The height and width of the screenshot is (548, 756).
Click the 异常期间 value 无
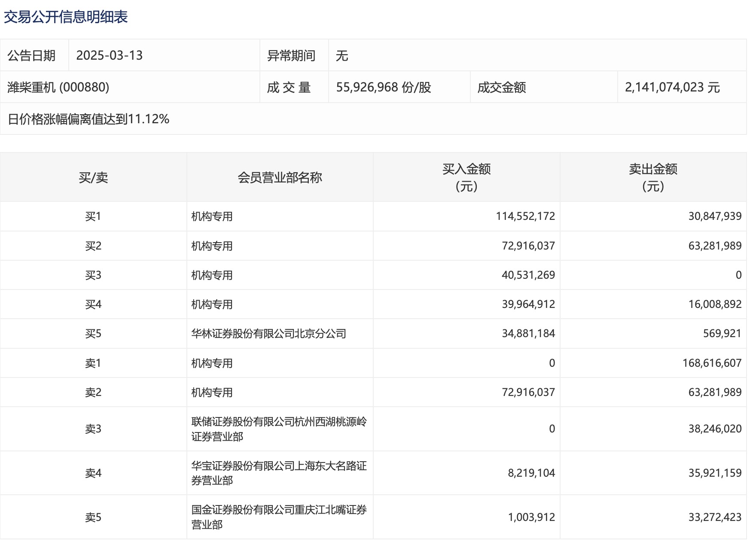[x=342, y=55]
